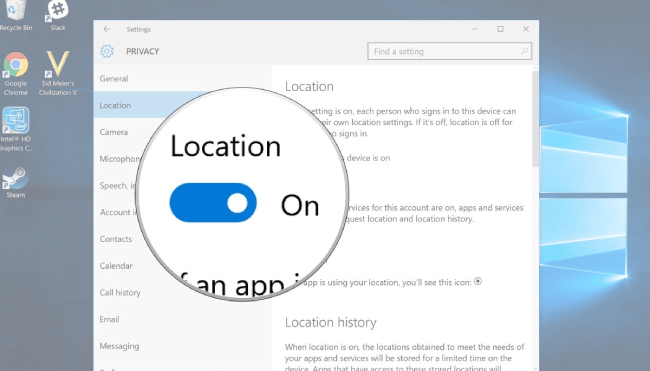Toggle the magnified Location switch off
The image size is (650, 371).
[x=213, y=203]
